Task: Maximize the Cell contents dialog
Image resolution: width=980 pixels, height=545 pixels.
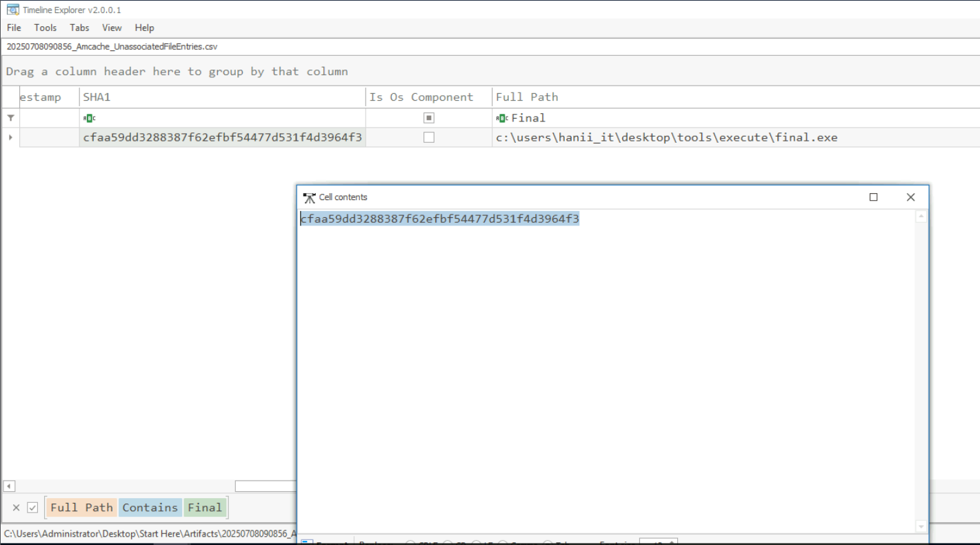Action: [873, 197]
